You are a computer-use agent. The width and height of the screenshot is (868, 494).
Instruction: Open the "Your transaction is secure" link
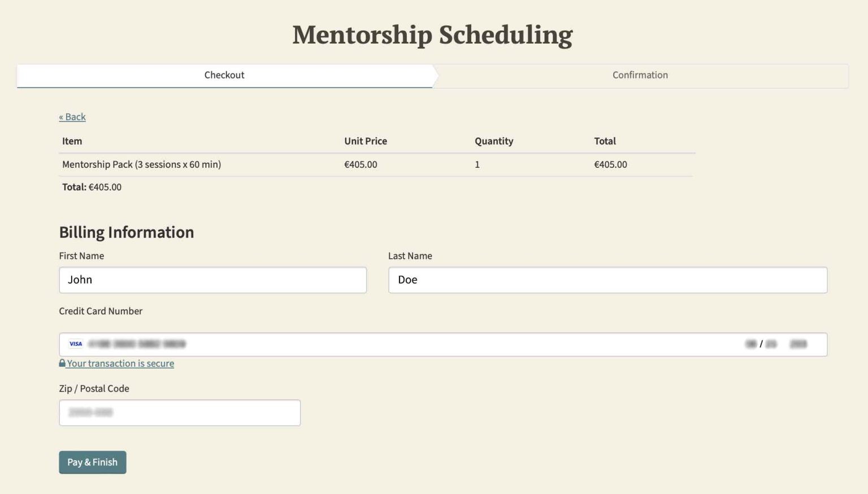[120, 363]
